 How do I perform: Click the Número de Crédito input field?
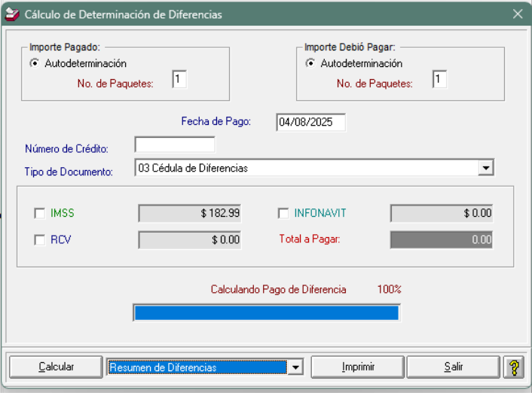pos(175,145)
